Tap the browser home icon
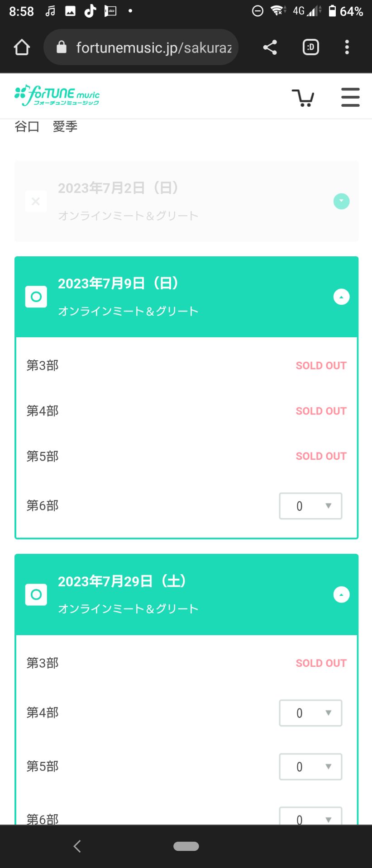372x868 pixels. point(22,47)
